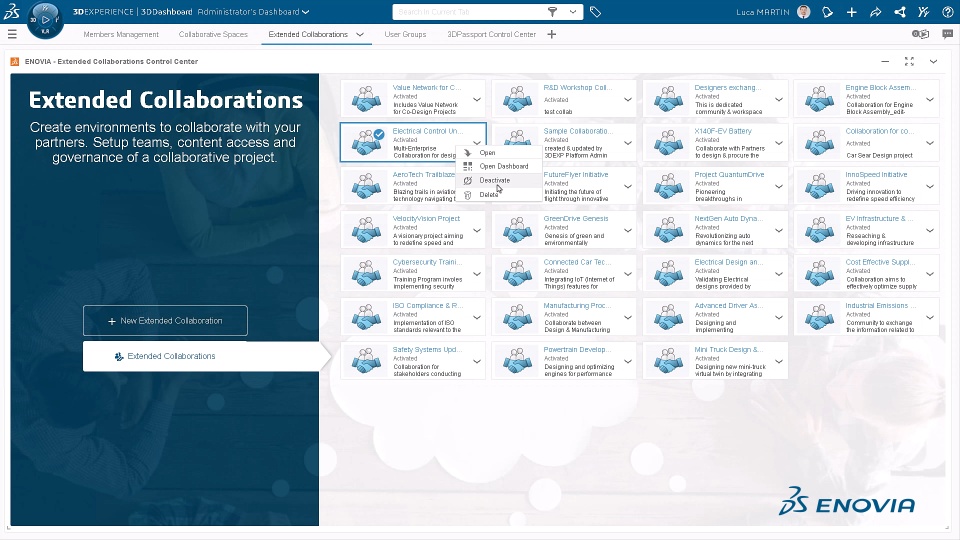The height and width of the screenshot is (540, 960).
Task: Expand the Powertrain Development card chevron
Action: [x=628, y=361]
